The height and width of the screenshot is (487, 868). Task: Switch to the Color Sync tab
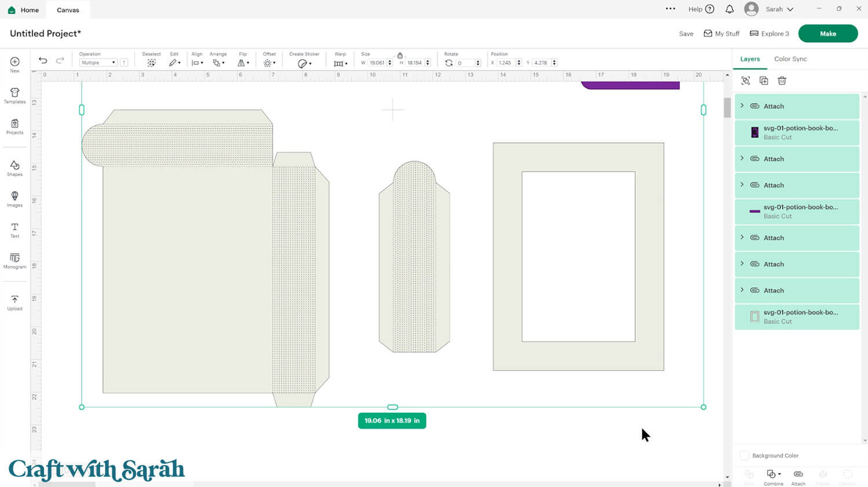(790, 59)
